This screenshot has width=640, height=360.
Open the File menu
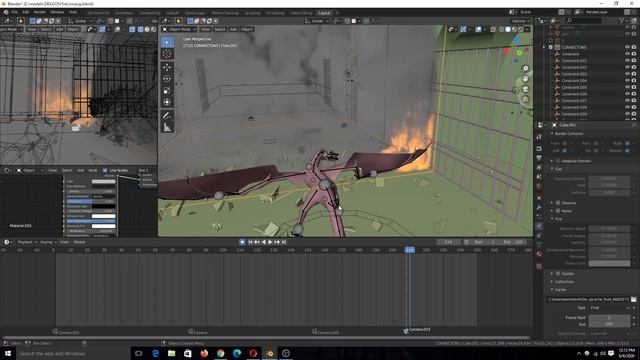pyautogui.click(x=15, y=12)
